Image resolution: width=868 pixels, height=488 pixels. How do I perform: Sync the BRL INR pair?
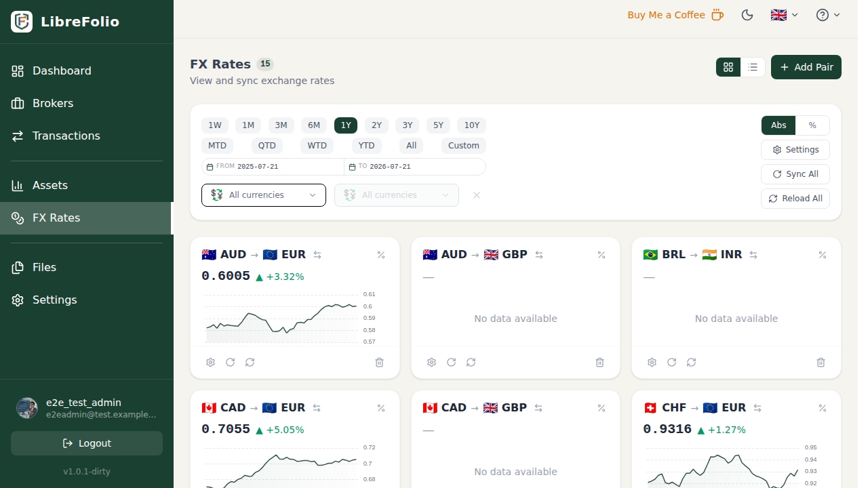tap(671, 363)
